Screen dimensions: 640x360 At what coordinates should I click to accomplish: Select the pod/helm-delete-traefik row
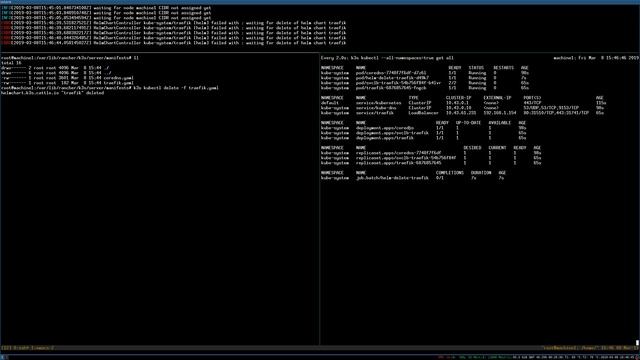[424, 78]
